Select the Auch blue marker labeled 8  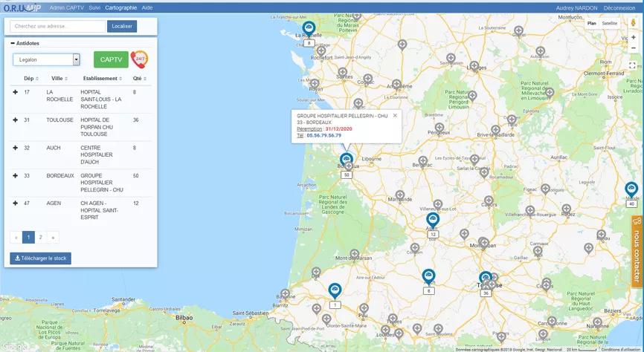[428, 277]
